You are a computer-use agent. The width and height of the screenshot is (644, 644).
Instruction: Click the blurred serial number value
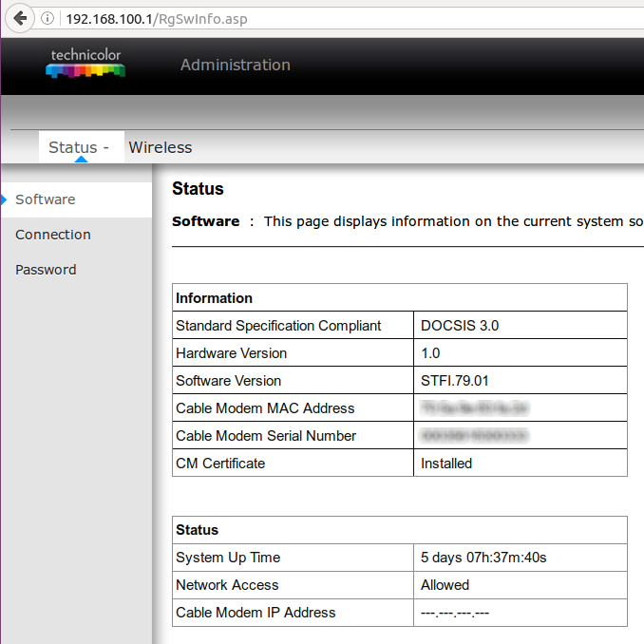tap(474, 435)
